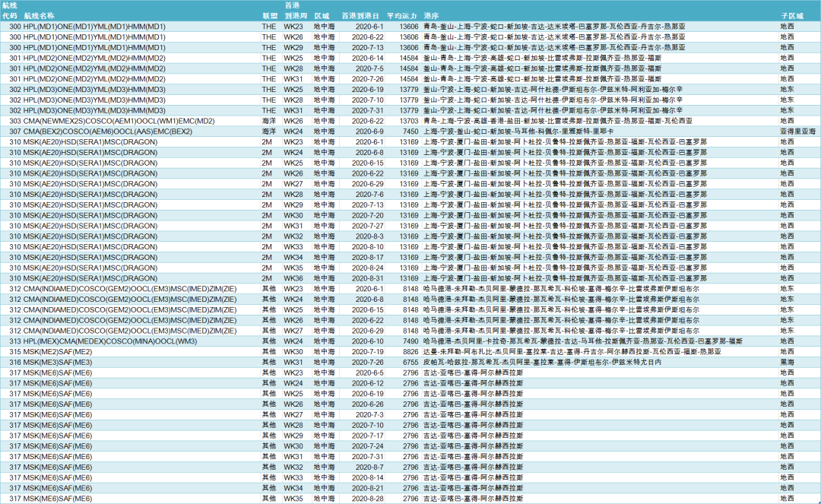Select port sequence starting 上海-宁波-釜山-蛇口
Screen dimensions: 821x504
[x=518, y=132]
